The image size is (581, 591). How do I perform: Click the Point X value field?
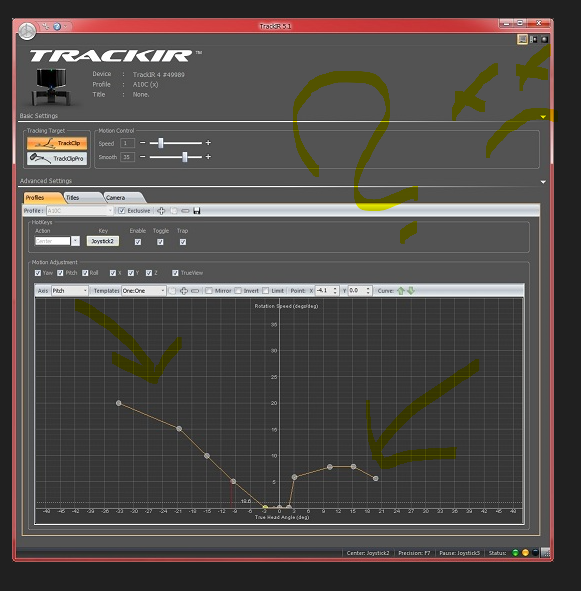[323, 291]
